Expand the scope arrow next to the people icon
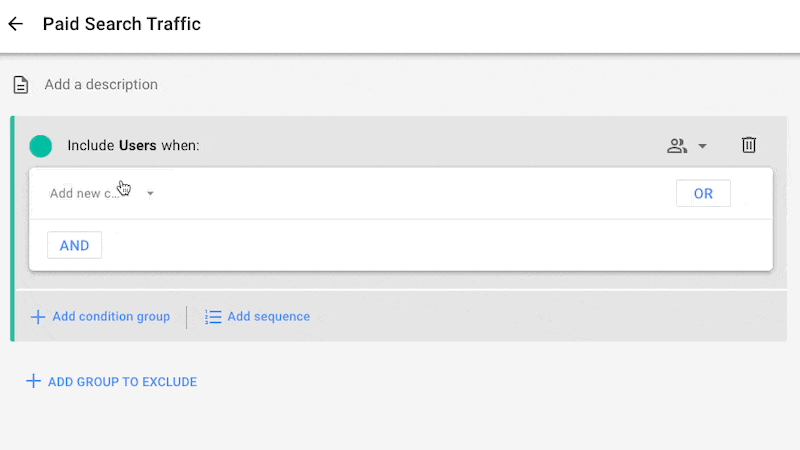Viewport: 800px width, 450px height. pyautogui.click(x=702, y=146)
